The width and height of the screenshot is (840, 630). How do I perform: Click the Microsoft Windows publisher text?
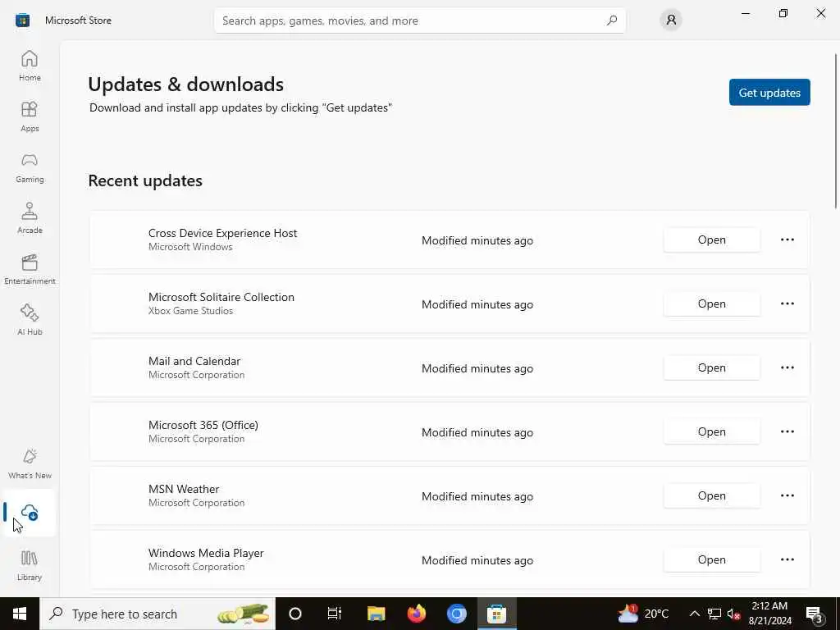(190, 247)
